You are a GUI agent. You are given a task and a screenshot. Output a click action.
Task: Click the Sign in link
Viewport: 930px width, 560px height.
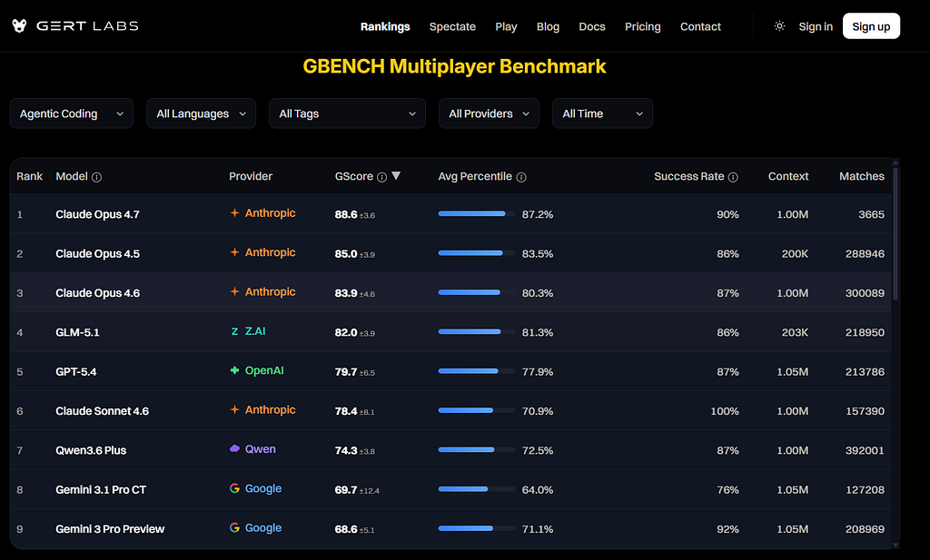pyautogui.click(x=816, y=26)
